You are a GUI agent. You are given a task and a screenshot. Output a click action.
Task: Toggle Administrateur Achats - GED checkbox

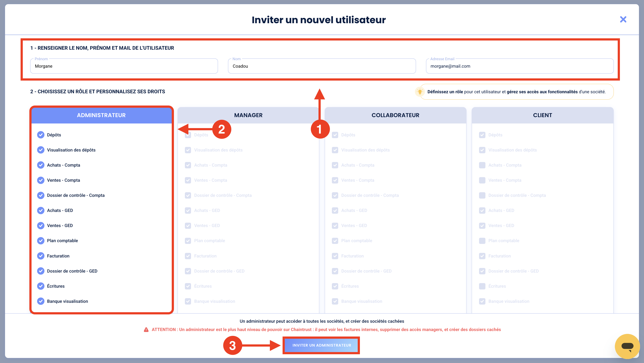click(x=41, y=211)
